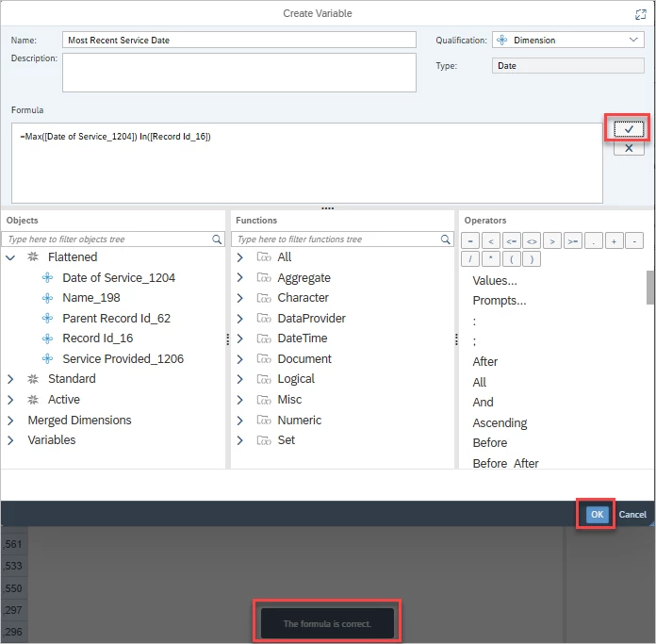Focus the objects tree filter field
The height and width of the screenshot is (644, 656).
coord(113,239)
